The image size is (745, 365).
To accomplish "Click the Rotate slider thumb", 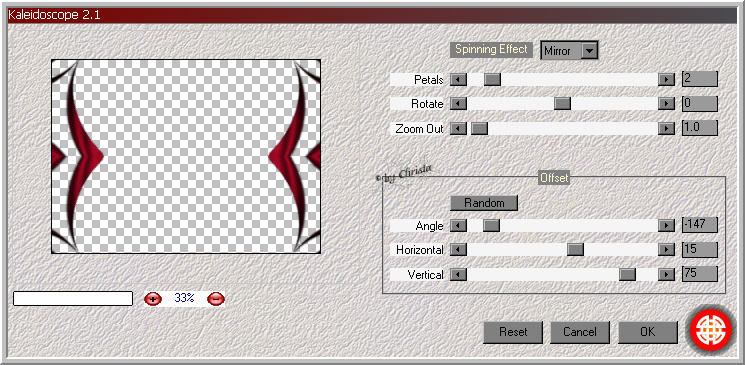I will [562, 104].
